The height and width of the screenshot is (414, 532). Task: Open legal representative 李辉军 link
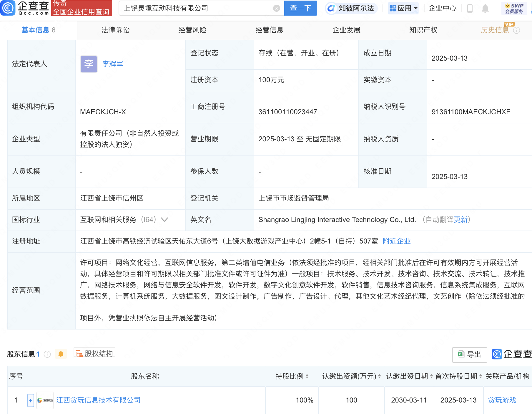coord(113,64)
